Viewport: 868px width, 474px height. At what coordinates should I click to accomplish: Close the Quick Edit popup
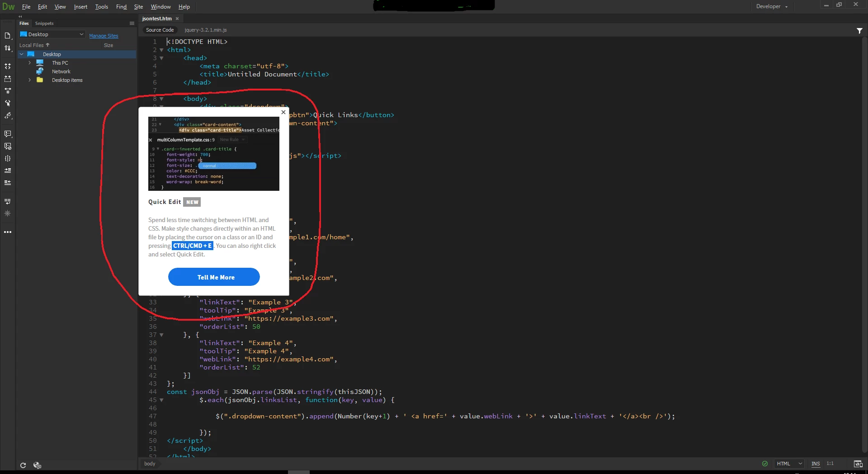coord(283,112)
